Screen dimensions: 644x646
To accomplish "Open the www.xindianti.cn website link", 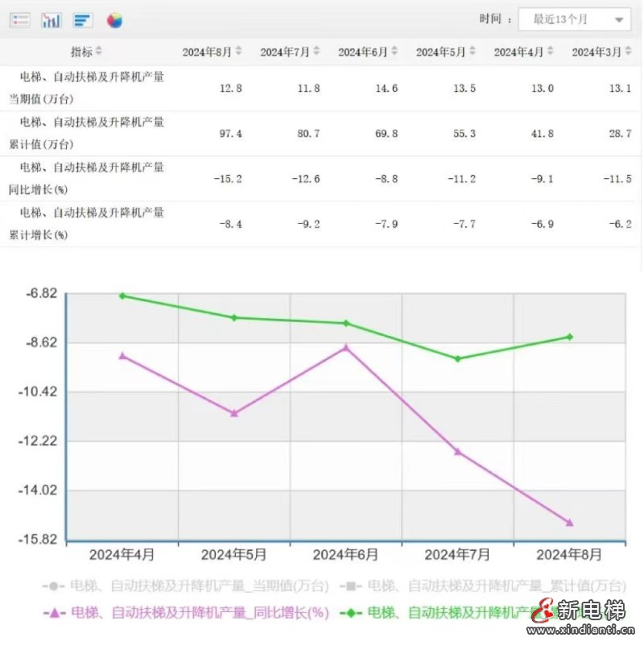I will 580,631.
